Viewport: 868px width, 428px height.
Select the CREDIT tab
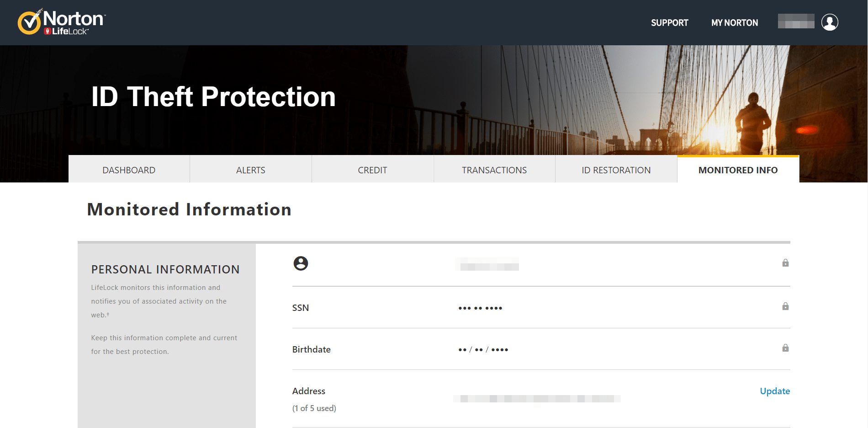pyautogui.click(x=372, y=170)
